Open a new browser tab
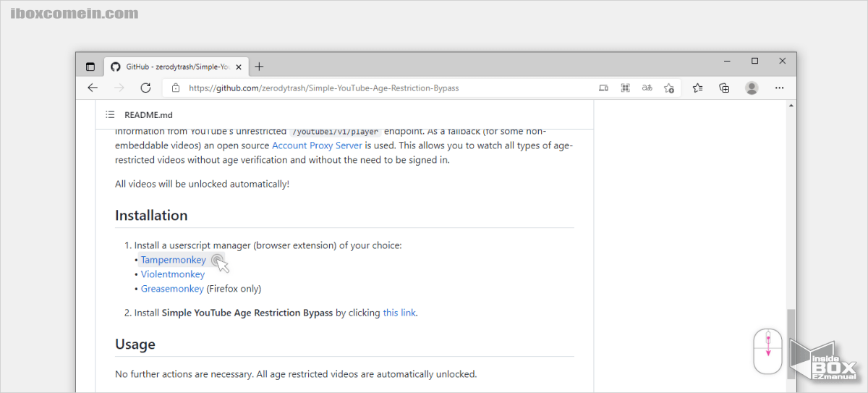The image size is (868, 393). (260, 67)
